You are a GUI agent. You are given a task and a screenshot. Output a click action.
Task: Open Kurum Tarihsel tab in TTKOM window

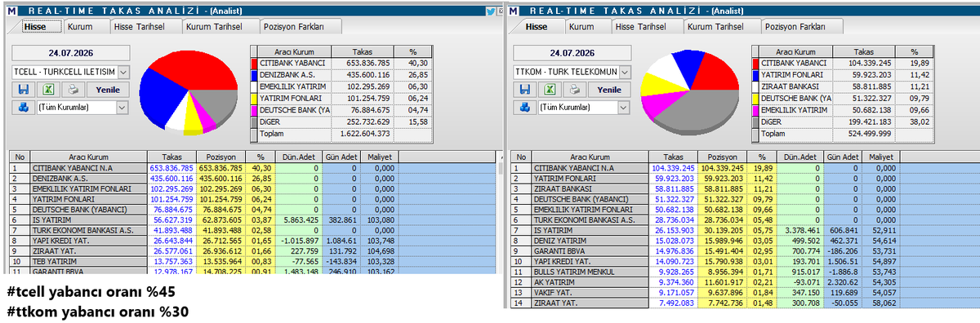722,27
